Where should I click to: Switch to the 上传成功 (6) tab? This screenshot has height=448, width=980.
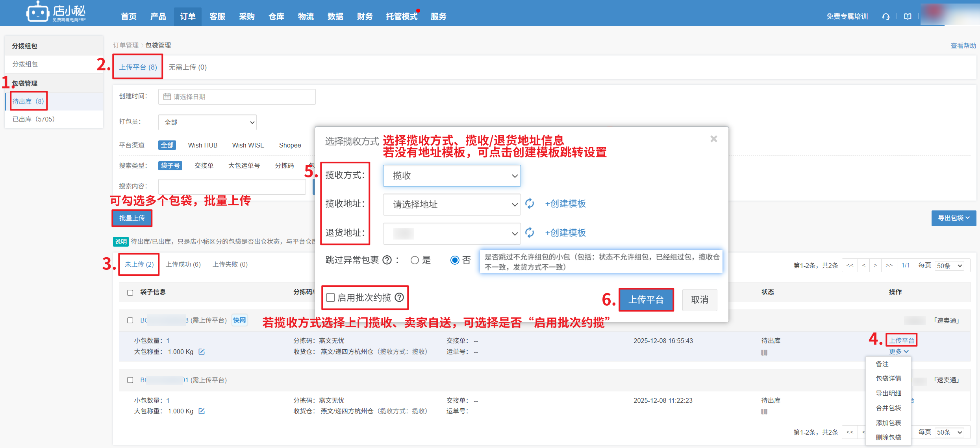click(x=183, y=264)
